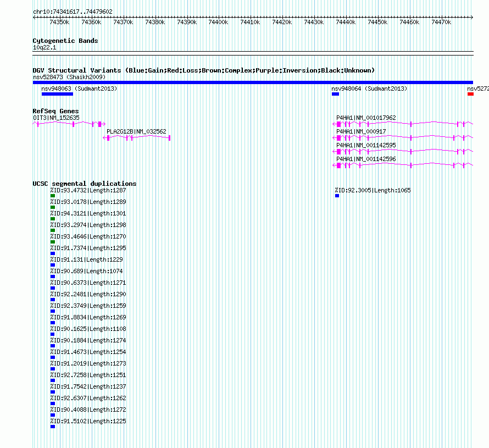Click the %ID:91.7374|Length:1295 label

88,248
